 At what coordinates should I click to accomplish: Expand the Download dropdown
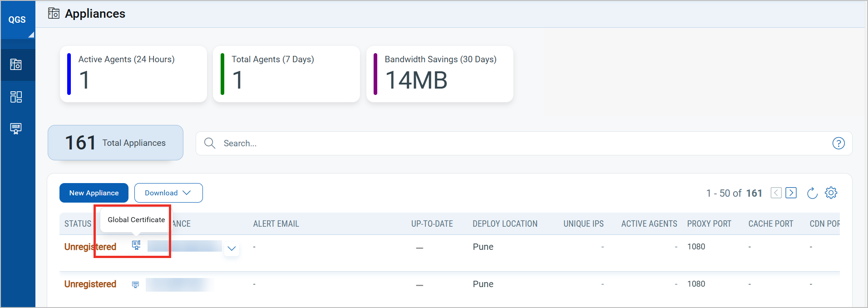pos(168,193)
